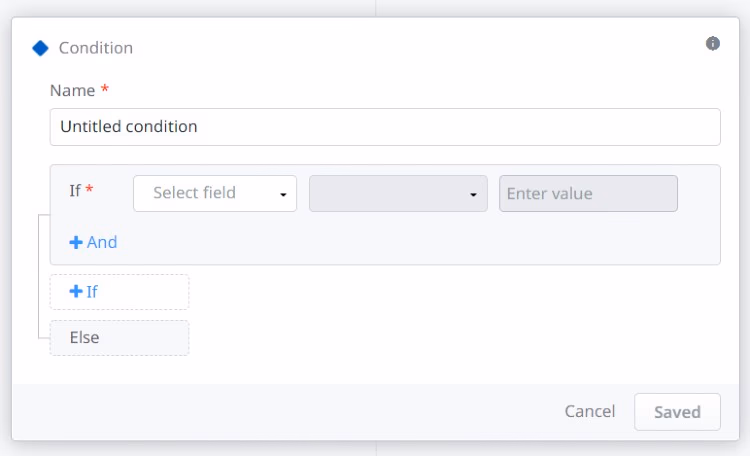
Task: Click the blue diamond Condition icon
Action: coord(40,48)
